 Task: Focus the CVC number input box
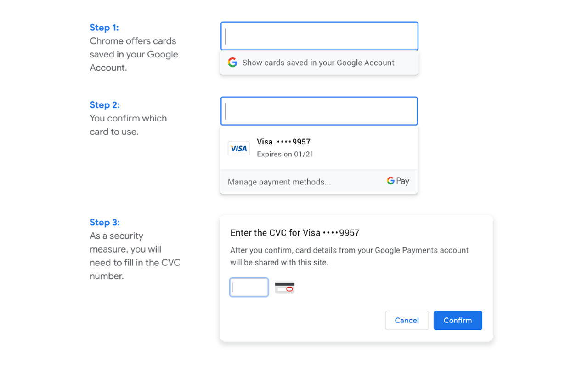click(249, 287)
